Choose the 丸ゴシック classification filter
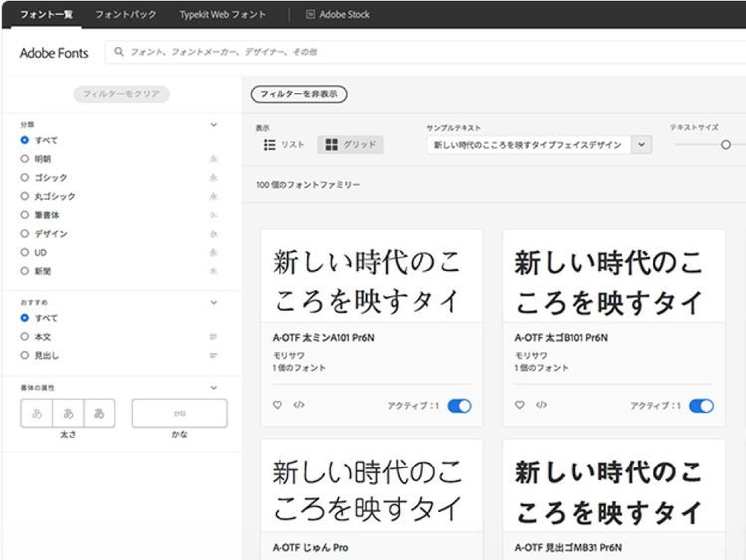The image size is (746, 560). point(25,196)
